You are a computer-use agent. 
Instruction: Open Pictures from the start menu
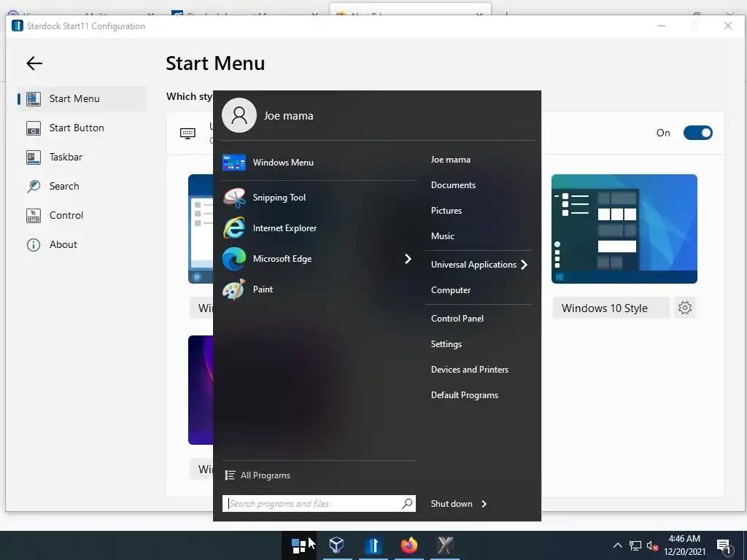point(446,211)
